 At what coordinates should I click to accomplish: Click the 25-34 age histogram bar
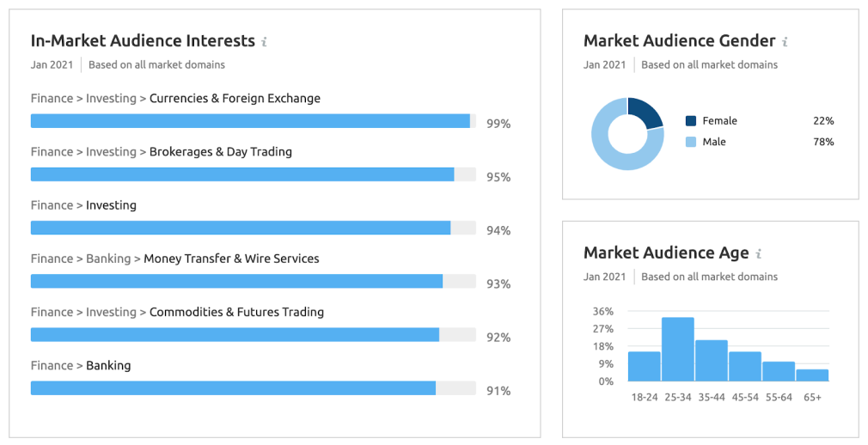[x=678, y=349]
